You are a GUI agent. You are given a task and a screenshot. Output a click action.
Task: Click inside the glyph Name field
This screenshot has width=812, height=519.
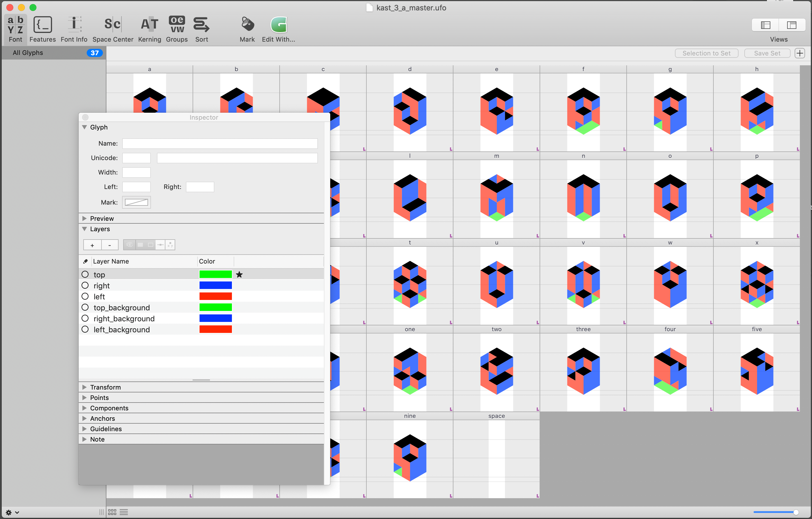(219, 143)
